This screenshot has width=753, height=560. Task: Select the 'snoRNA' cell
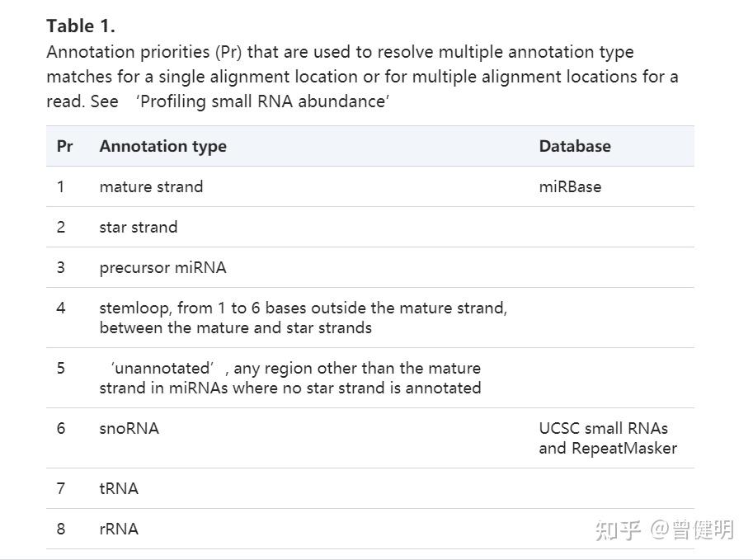click(x=129, y=428)
